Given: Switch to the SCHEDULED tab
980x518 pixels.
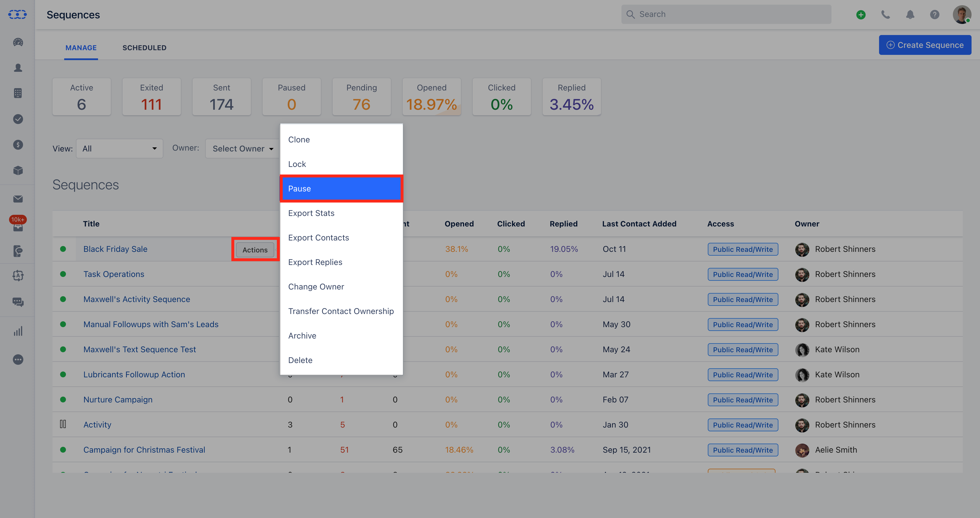Looking at the screenshot, I should [x=145, y=47].
